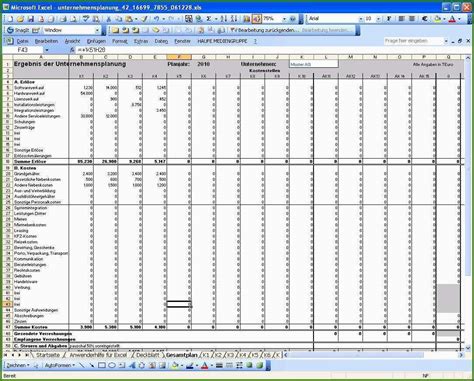The image size is (474, 381).
Task: Open the Daten menu
Action: (161, 41)
